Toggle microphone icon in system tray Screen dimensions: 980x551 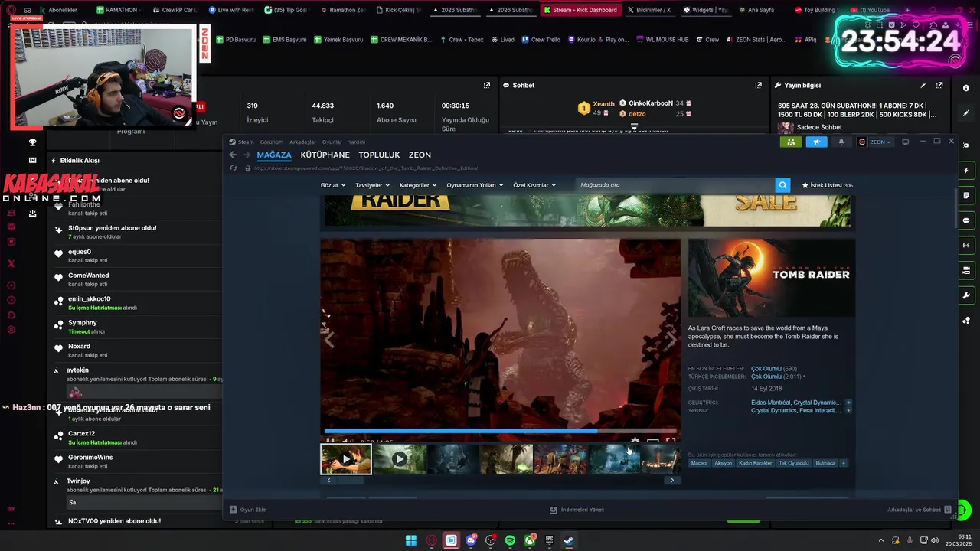point(910,540)
